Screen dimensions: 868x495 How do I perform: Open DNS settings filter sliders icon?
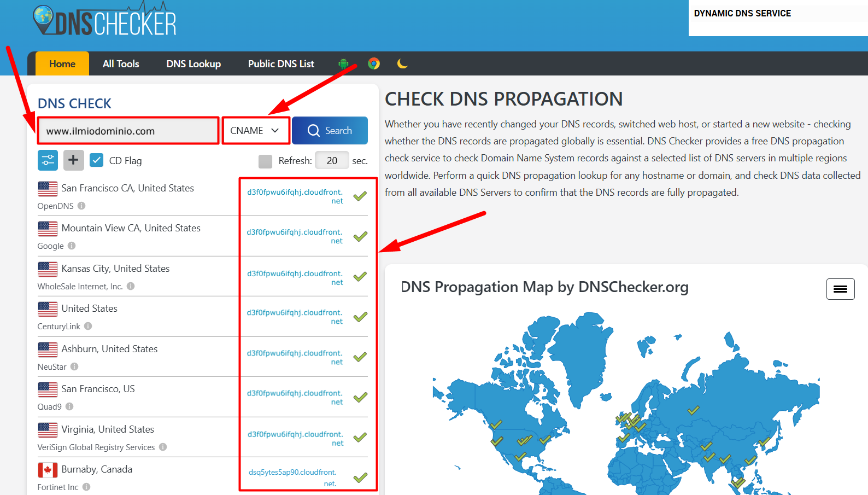click(x=48, y=160)
